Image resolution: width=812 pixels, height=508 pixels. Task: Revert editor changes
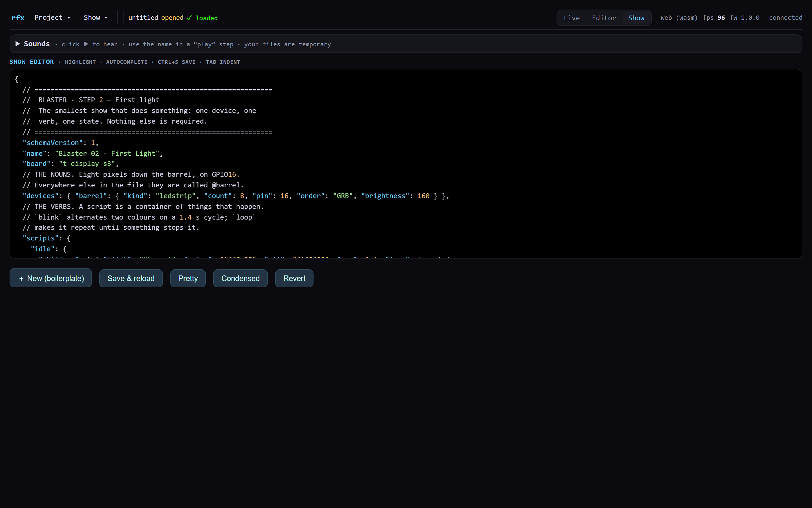click(294, 278)
